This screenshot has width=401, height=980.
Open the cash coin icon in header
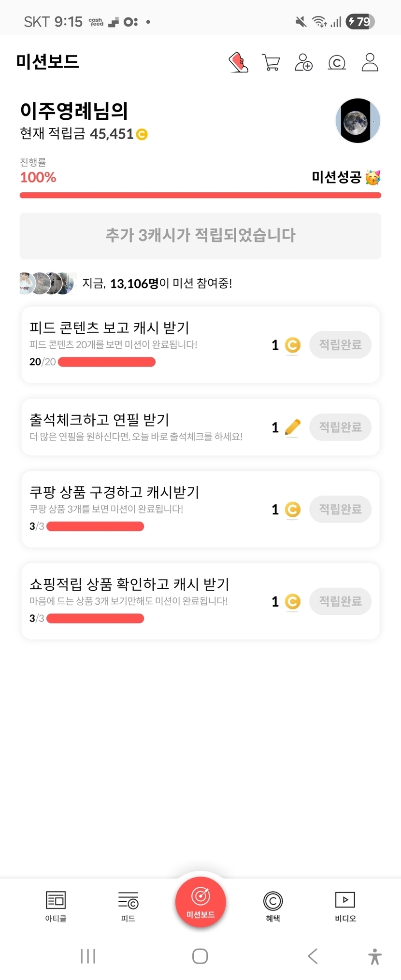click(x=337, y=62)
